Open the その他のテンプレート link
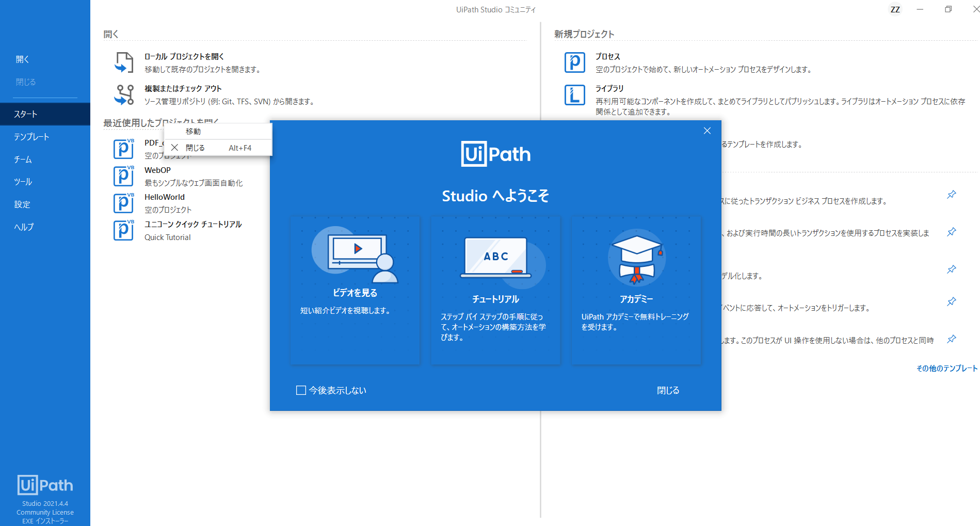This screenshot has width=980, height=526. point(946,368)
